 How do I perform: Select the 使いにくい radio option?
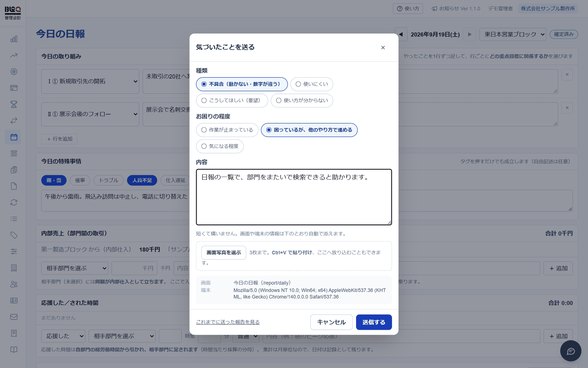(x=312, y=84)
